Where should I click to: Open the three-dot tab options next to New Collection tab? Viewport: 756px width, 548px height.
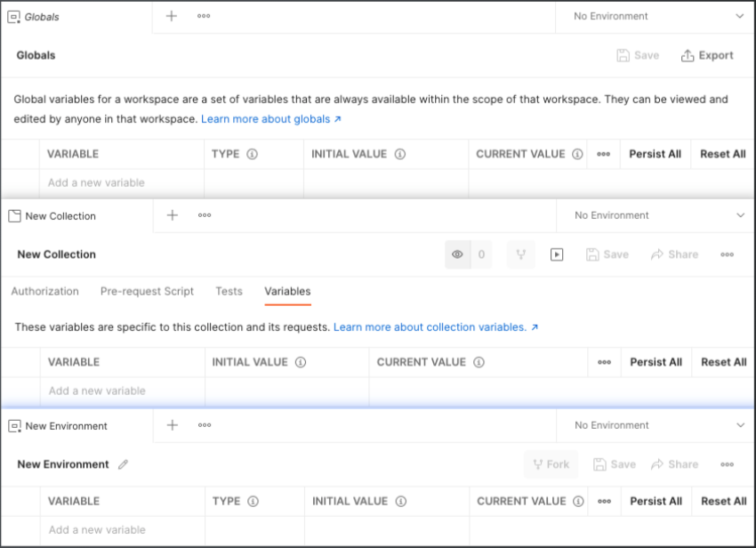(x=205, y=215)
